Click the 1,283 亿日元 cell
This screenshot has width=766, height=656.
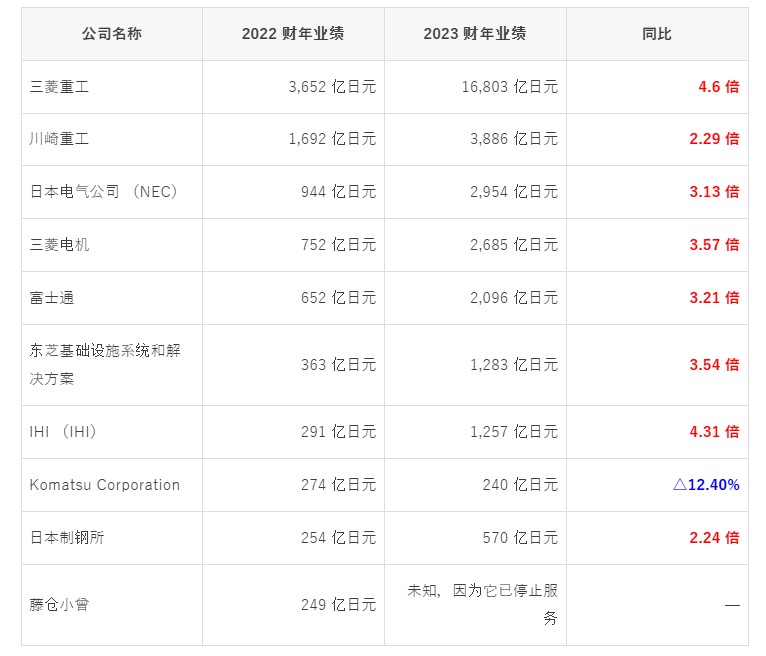pos(475,365)
